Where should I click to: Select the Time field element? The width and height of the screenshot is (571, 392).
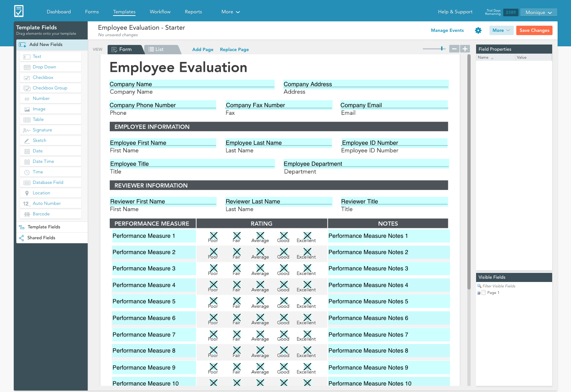pyautogui.click(x=50, y=172)
